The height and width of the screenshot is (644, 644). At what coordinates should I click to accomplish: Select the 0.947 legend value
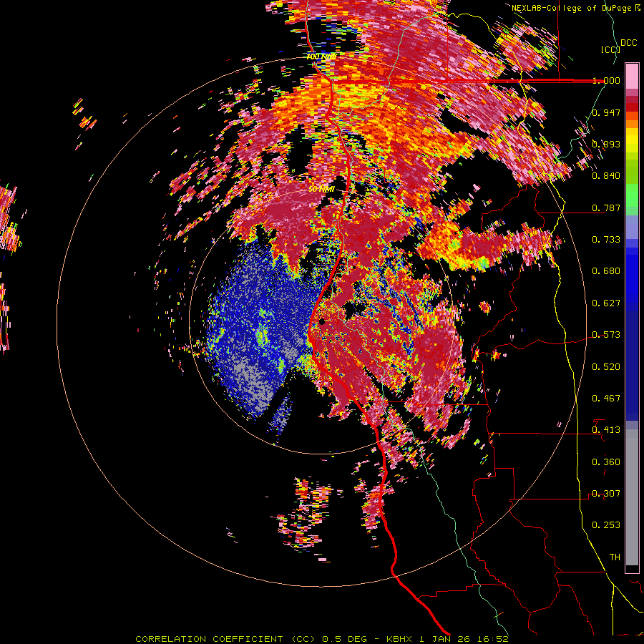pyautogui.click(x=606, y=112)
